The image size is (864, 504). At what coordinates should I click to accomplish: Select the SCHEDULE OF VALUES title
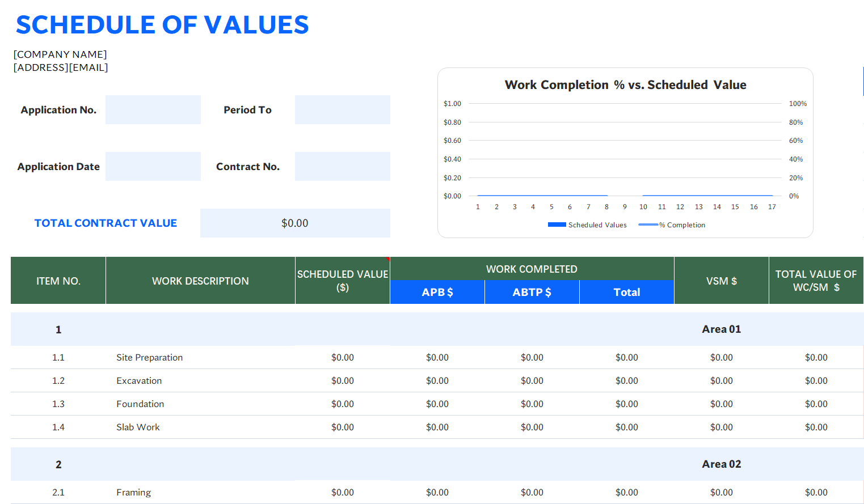162,25
